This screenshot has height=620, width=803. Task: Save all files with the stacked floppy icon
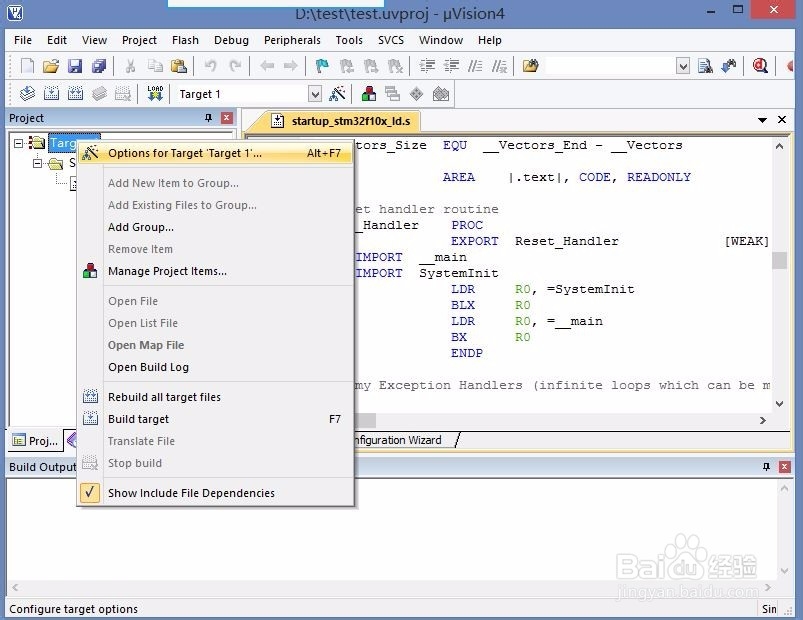tap(99, 66)
